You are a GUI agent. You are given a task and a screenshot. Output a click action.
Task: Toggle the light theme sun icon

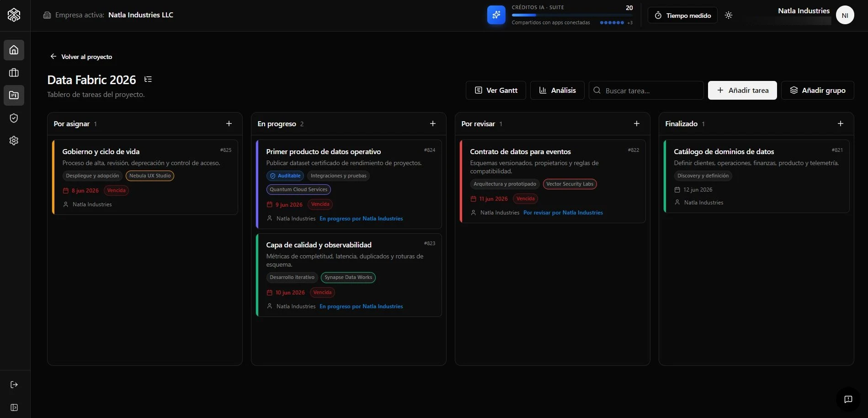(x=729, y=15)
